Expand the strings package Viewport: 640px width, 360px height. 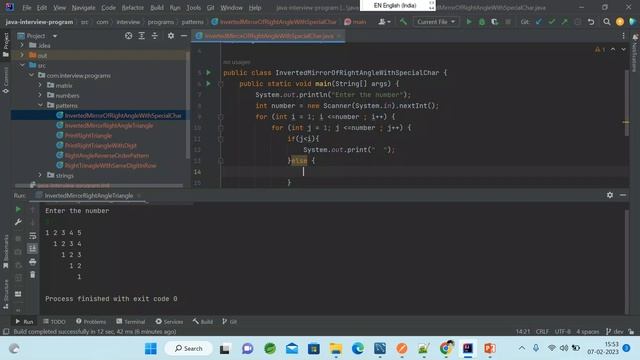(40, 175)
